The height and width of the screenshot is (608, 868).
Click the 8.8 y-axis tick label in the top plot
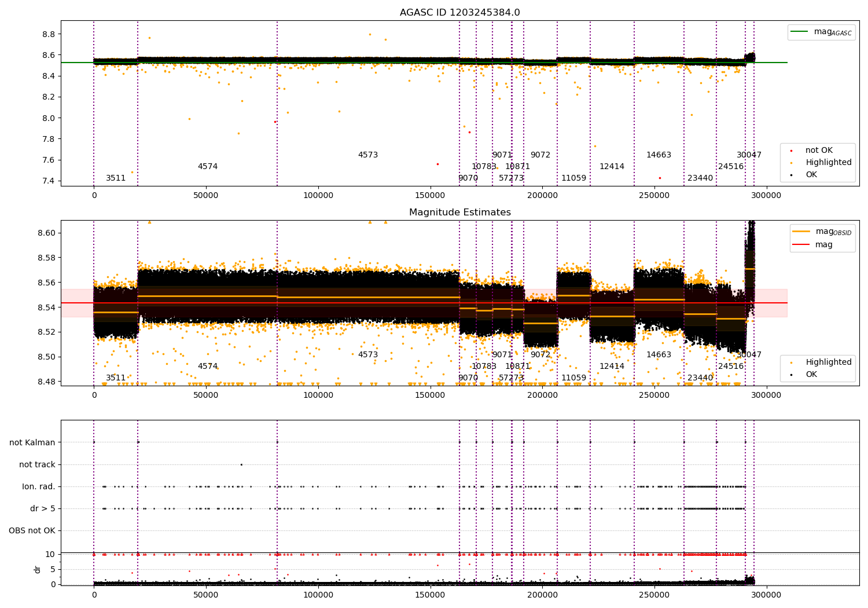click(49, 34)
